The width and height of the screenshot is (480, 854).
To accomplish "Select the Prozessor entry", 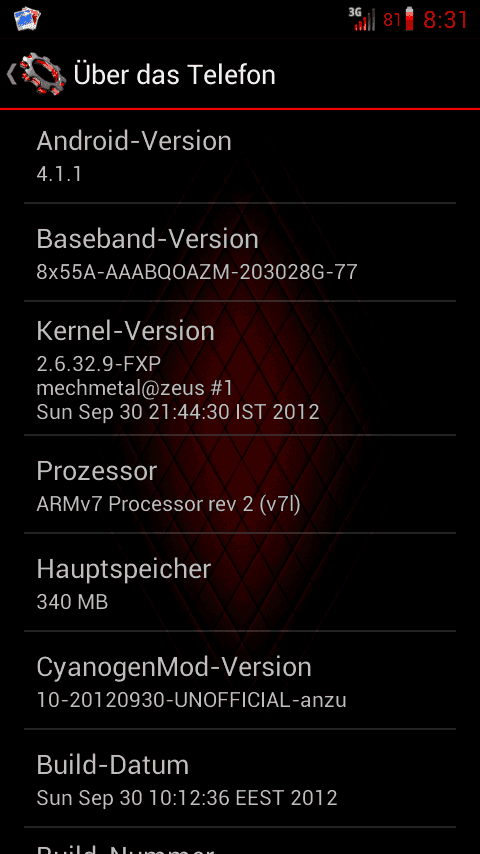I will pos(240,484).
